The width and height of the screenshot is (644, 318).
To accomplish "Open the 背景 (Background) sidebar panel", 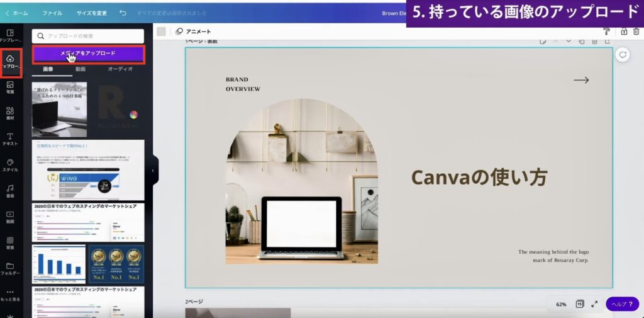I will [x=10, y=243].
